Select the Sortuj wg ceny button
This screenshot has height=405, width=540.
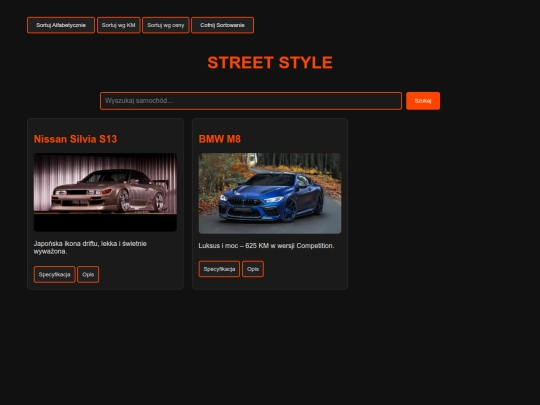166,25
